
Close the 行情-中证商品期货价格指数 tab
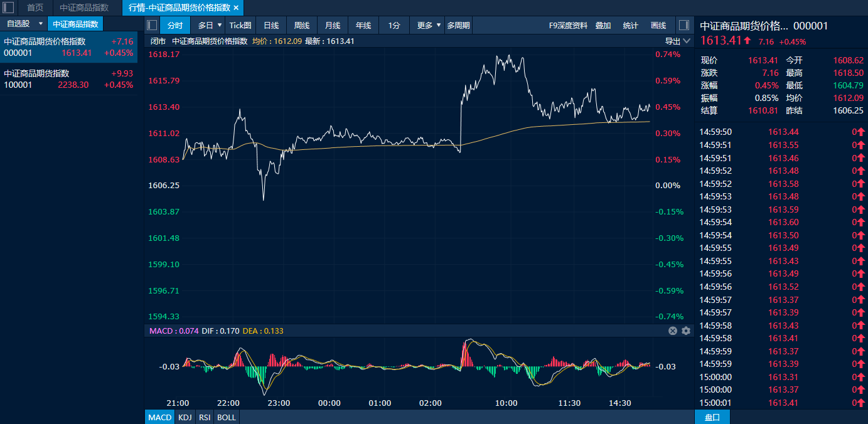click(236, 8)
